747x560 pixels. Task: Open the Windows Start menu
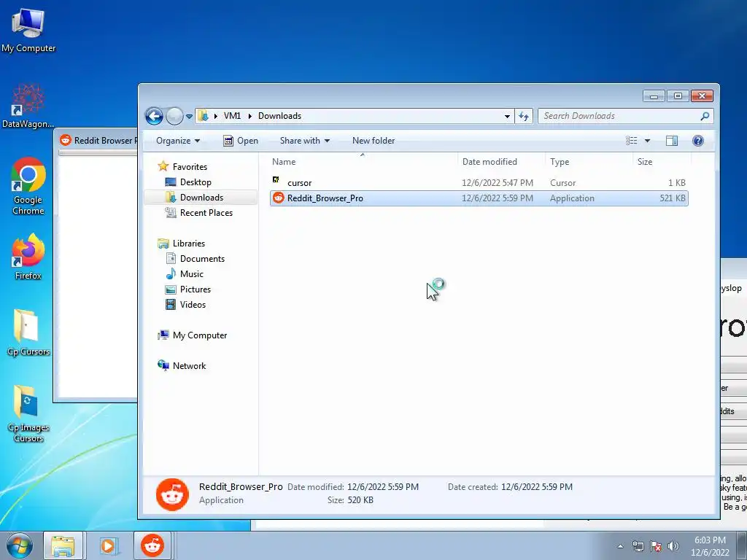tap(19, 545)
